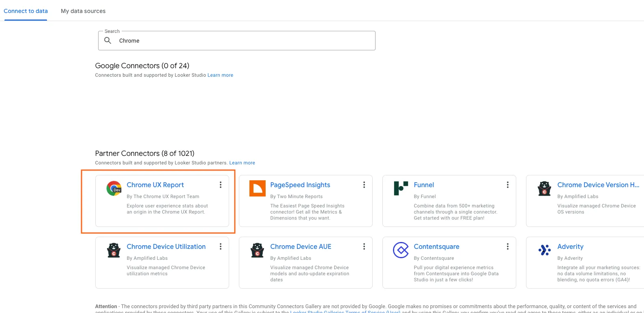Open more options for Chrome Device Utilization
Screen dimensions: 644x313
point(221,246)
